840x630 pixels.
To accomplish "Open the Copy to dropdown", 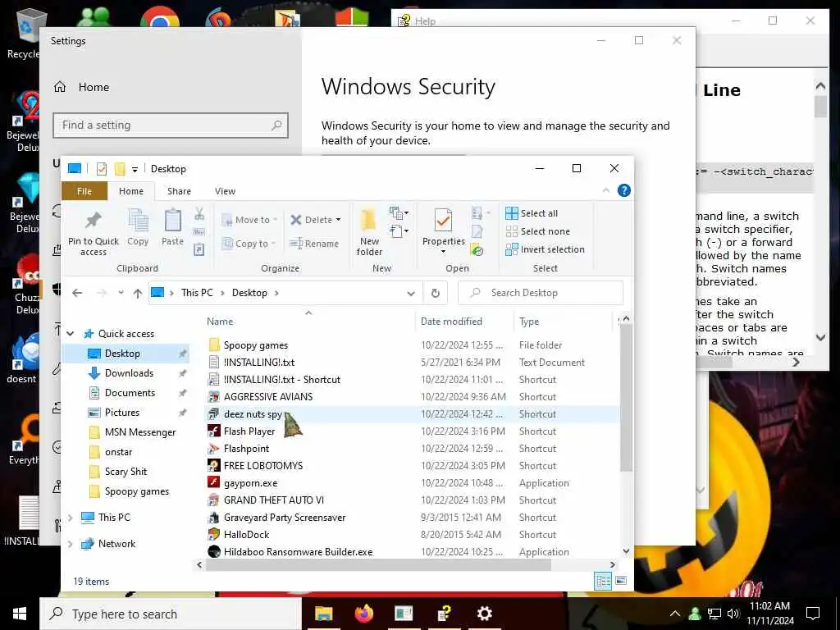I will pyautogui.click(x=249, y=244).
